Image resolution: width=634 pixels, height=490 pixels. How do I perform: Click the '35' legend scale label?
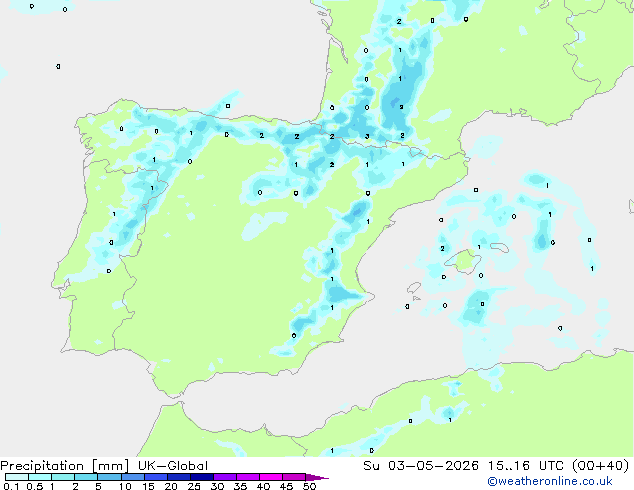coord(240,486)
